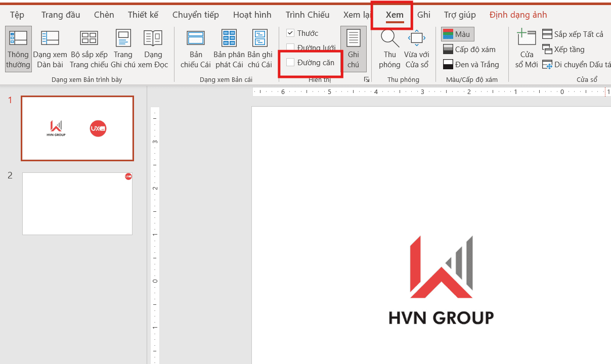Open the Hiển thị dialog launcher
The height and width of the screenshot is (364, 611).
(367, 80)
